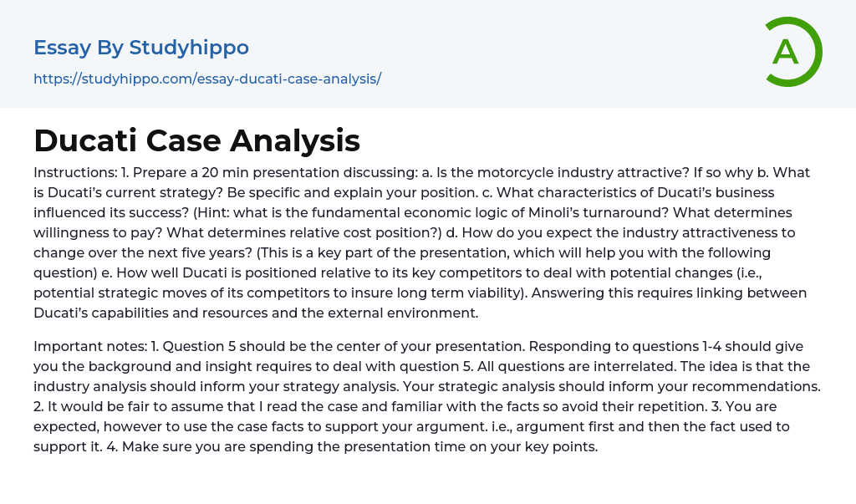Click the Essay By Studyhippo header

click(x=141, y=48)
